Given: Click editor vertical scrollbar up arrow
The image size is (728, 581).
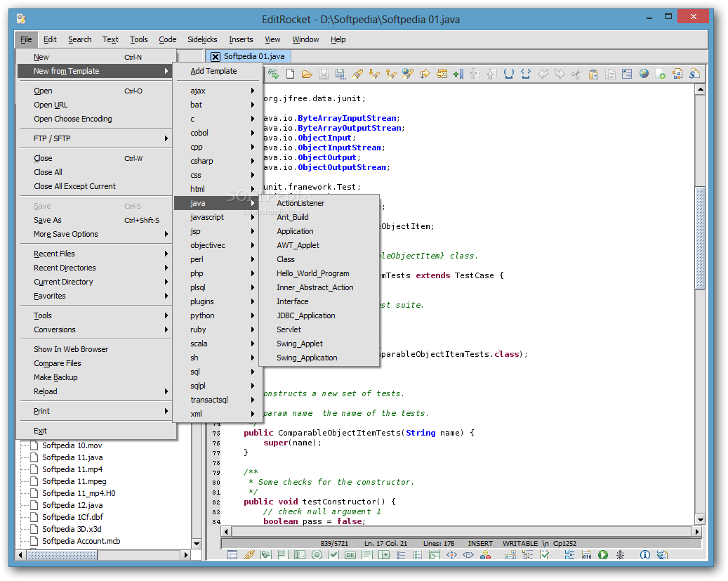Looking at the screenshot, I should [x=700, y=89].
